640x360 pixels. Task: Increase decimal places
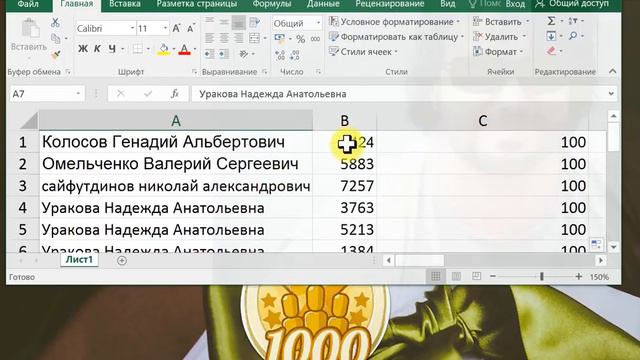(280, 55)
